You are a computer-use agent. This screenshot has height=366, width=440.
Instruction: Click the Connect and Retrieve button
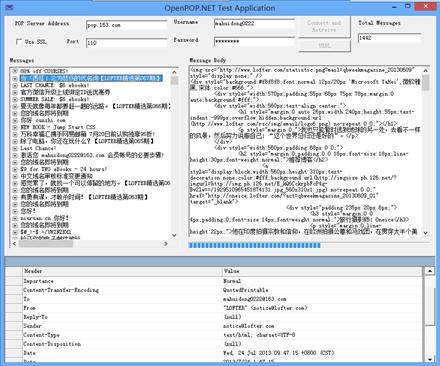324,26
